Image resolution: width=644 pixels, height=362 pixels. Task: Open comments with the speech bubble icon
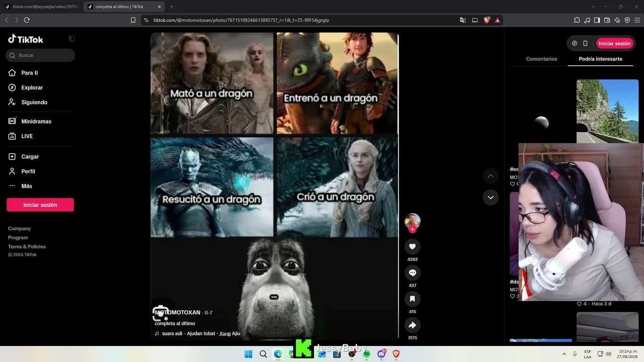[x=413, y=273]
